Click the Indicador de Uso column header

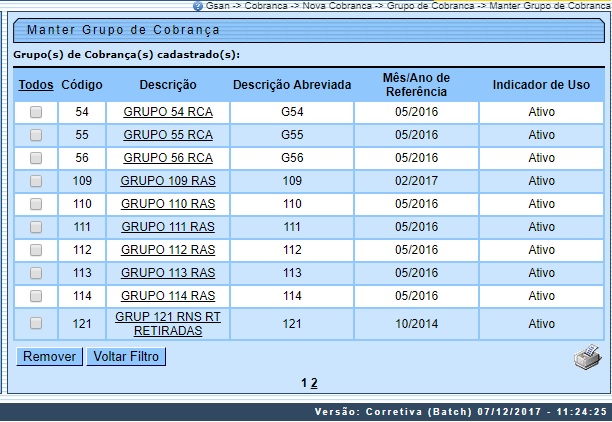pos(541,85)
